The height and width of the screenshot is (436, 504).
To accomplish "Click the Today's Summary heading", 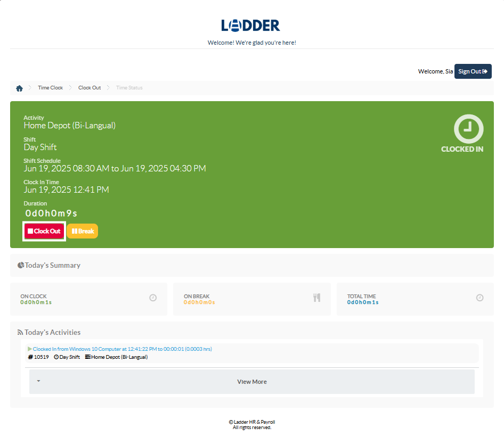I will pos(53,266).
